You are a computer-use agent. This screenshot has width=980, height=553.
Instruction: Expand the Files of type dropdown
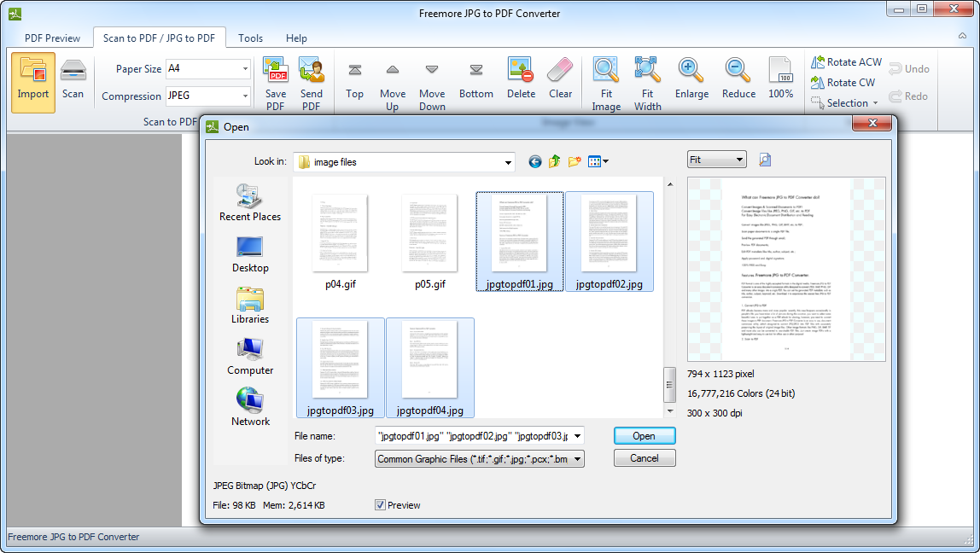577,458
